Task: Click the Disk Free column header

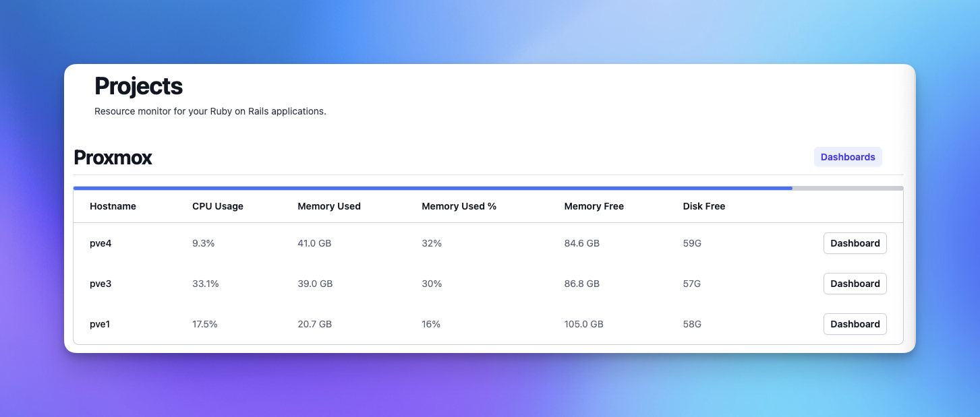Action: point(704,206)
